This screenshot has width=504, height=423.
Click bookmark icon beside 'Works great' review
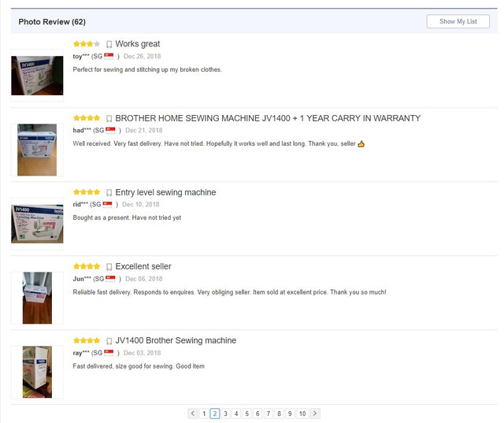point(109,45)
